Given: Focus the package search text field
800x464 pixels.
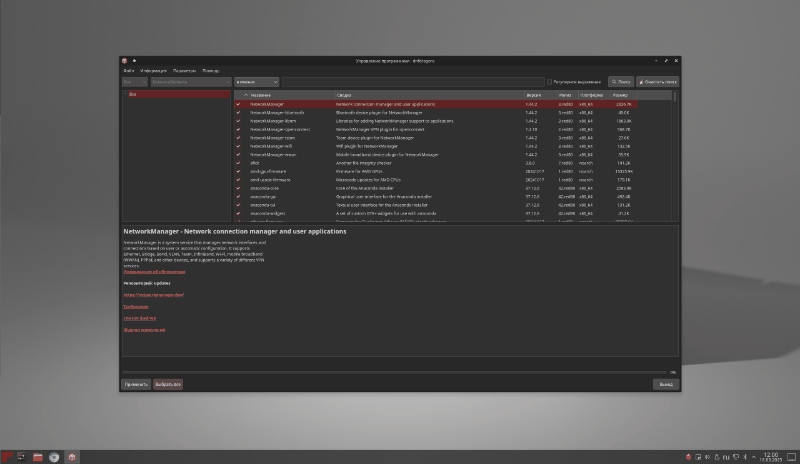Looking at the screenshot, I should [413, 82].
